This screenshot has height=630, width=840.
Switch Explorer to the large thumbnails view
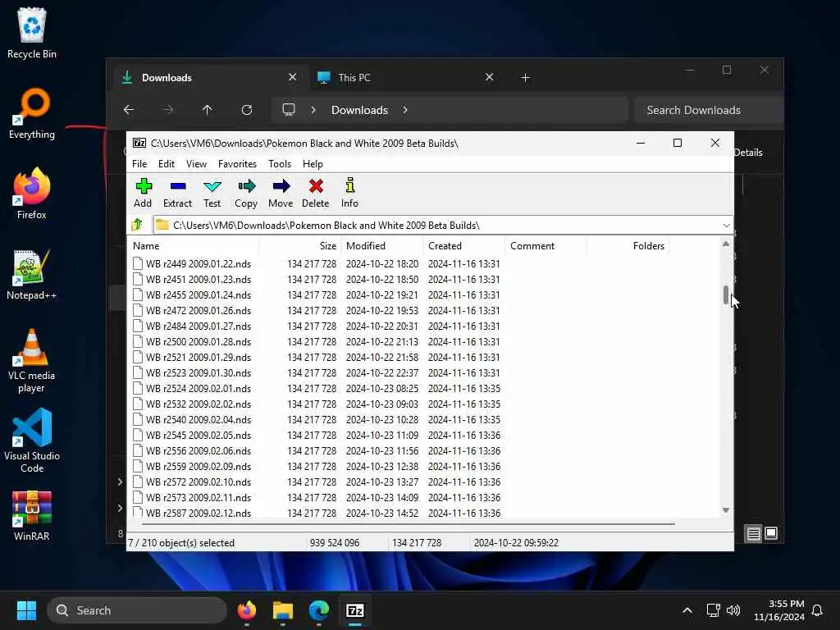point(771,533)
